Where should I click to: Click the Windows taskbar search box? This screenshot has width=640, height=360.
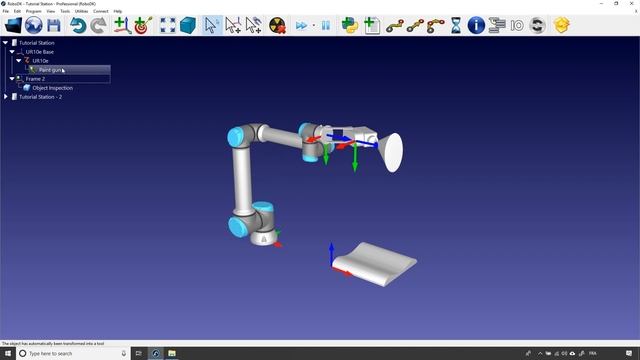[73, 353]
